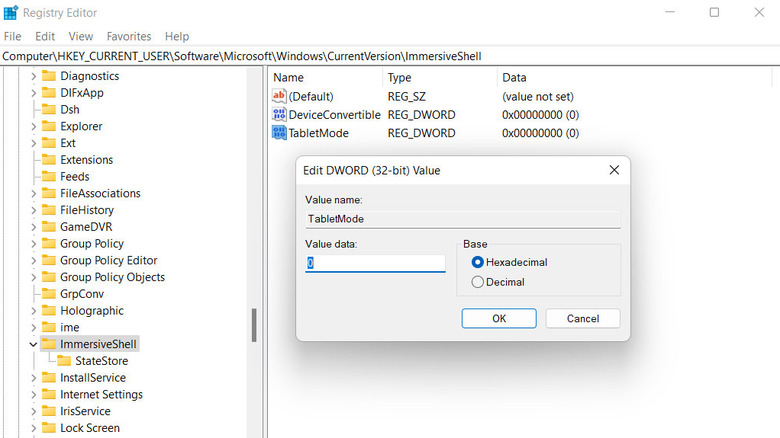Click the Explorer folder icon
Image resolution: width=780 pixels, height=438 pixels.
pyautogui.click(x=49, y=126)
